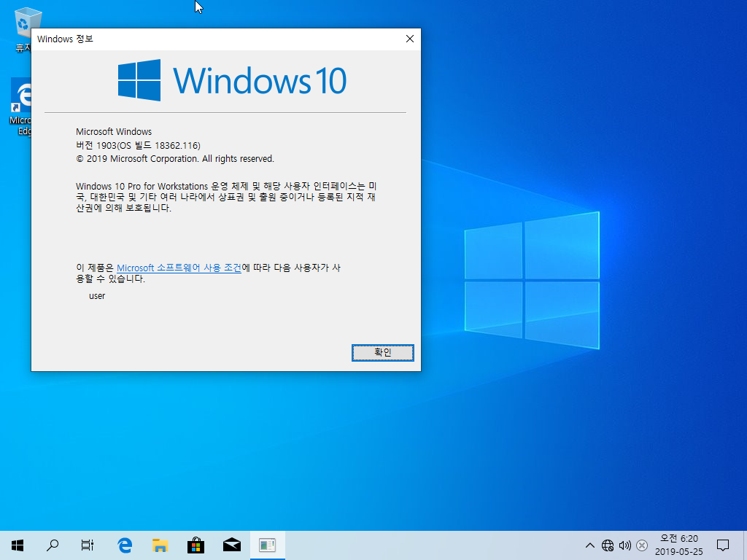
Task: Open Mail app from taskbar
Action: tap(231, 545)
